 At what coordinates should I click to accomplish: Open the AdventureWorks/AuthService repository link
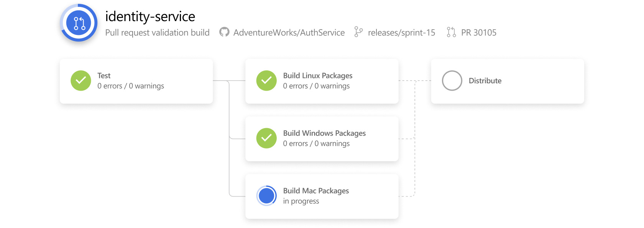289,33
